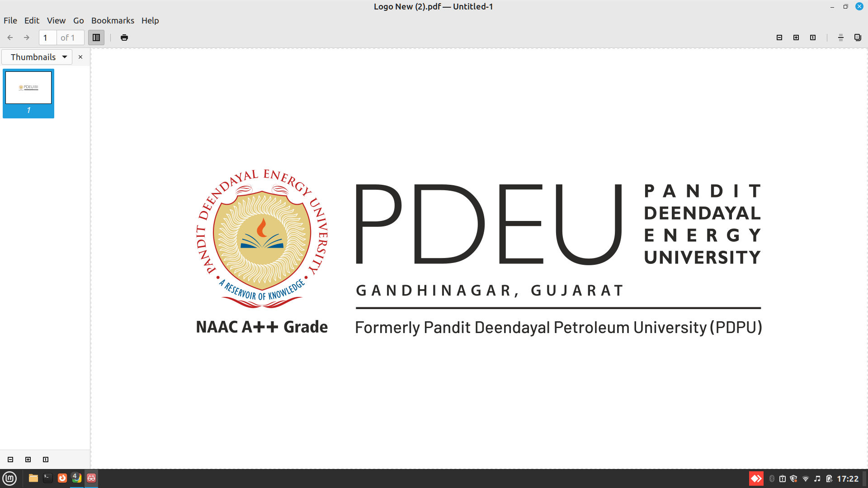Click the 17:22 clock
Image resolution: width=868 pixels, height=488 pixels.
coord(848,479)
